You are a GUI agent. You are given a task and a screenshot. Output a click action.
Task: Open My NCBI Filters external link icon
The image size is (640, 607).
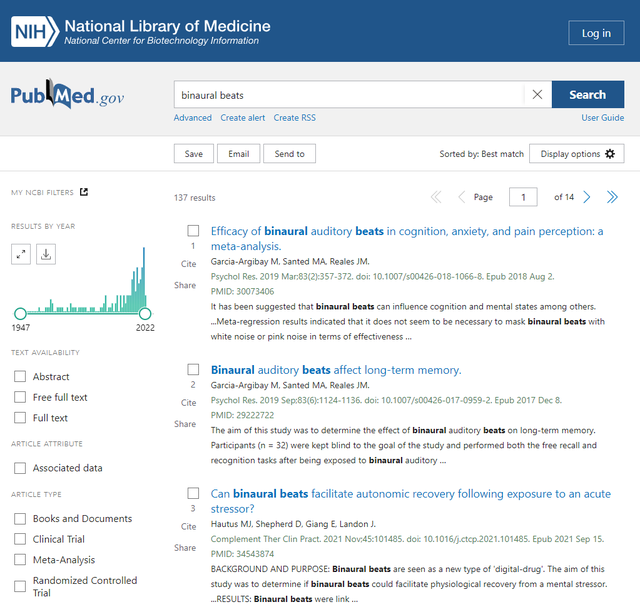84,192
